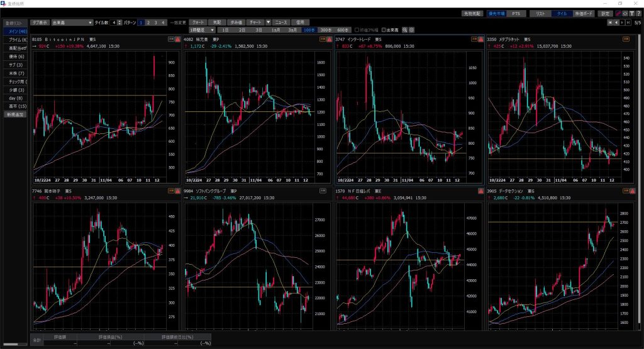The width and height of the screenshot is (644, 349).
Task: Enable the 出来高 volume checkbox
Action: (384, 30)
